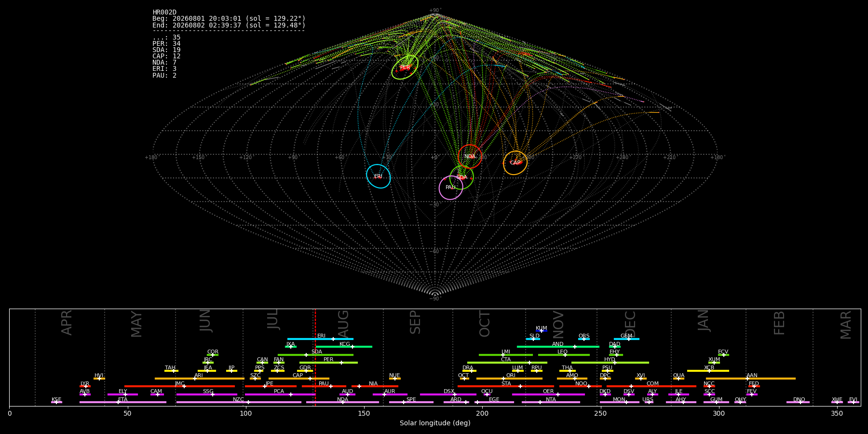Click the HYD shower bar in December

(610, 363)
